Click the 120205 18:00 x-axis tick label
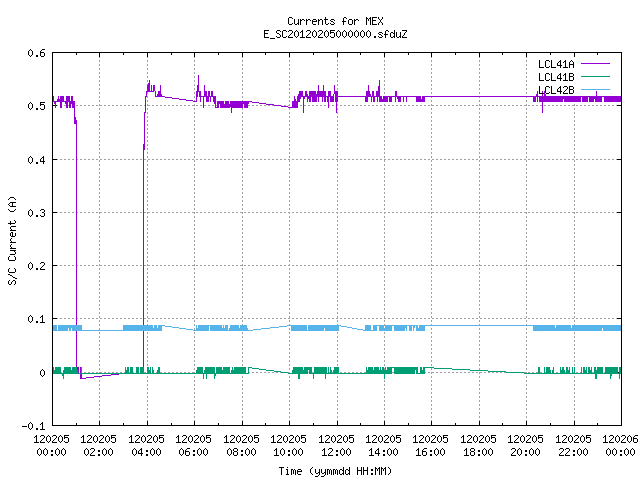The image size is (640, 480). click(478, 446)
